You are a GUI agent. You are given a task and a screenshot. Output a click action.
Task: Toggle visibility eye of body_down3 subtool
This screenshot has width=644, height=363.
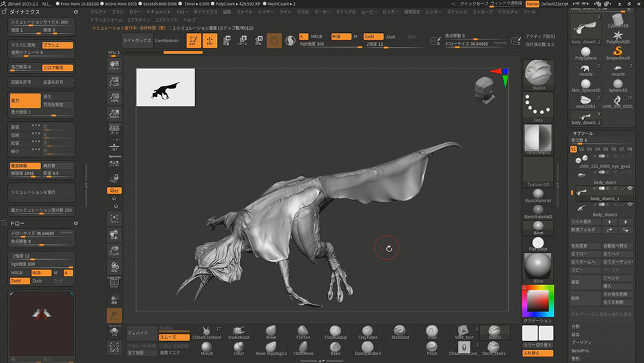(x=630, y=205)
